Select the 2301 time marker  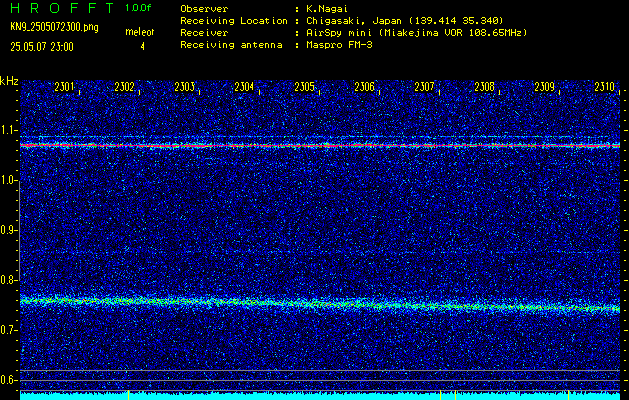pos(65,87)
